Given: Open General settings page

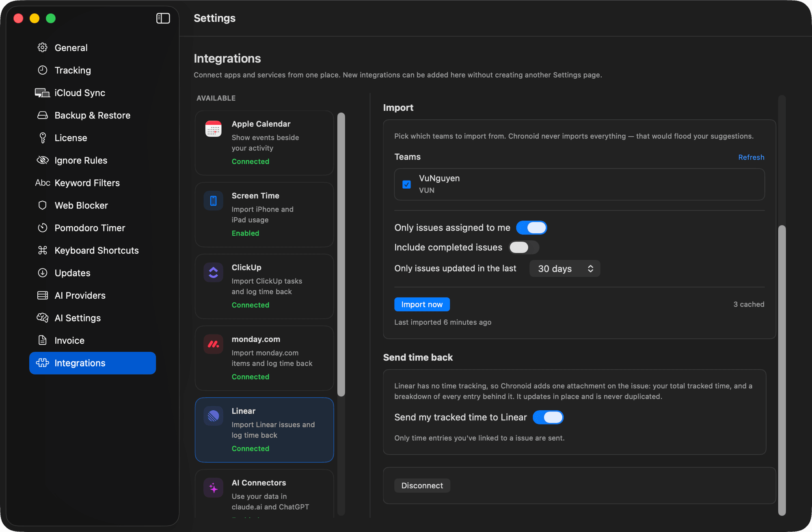Looking at the screenshot, I should (93, 47).
